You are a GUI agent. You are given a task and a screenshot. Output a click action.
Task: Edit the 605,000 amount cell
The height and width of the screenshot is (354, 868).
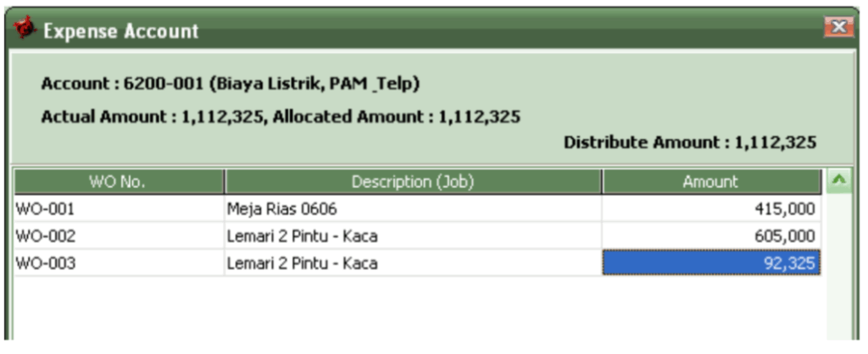[x=711, y=236]
